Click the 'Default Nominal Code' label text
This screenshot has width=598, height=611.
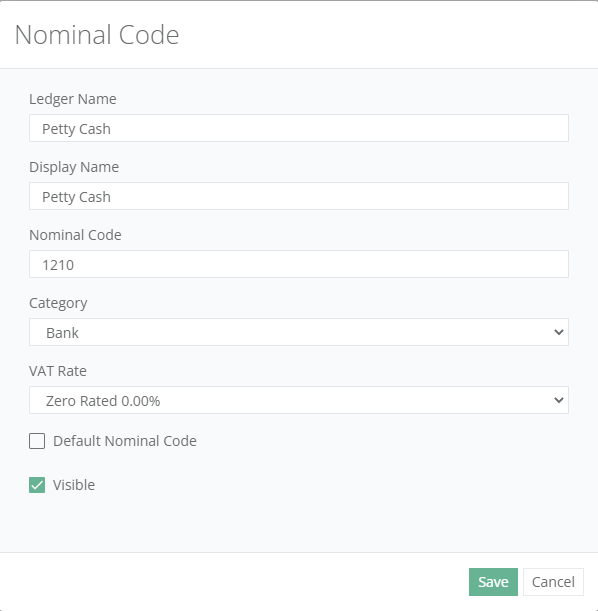pyautogui.click(x=125, y=441)
